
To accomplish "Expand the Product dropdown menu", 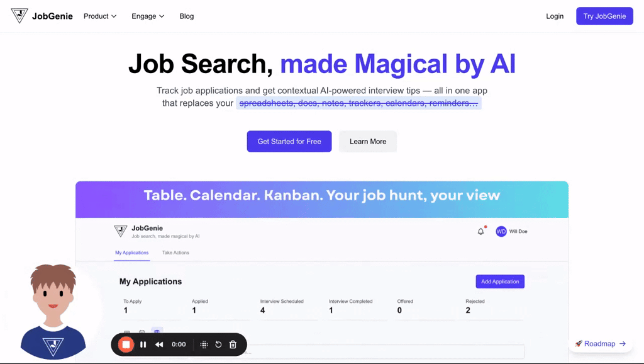I will point(100,16).
